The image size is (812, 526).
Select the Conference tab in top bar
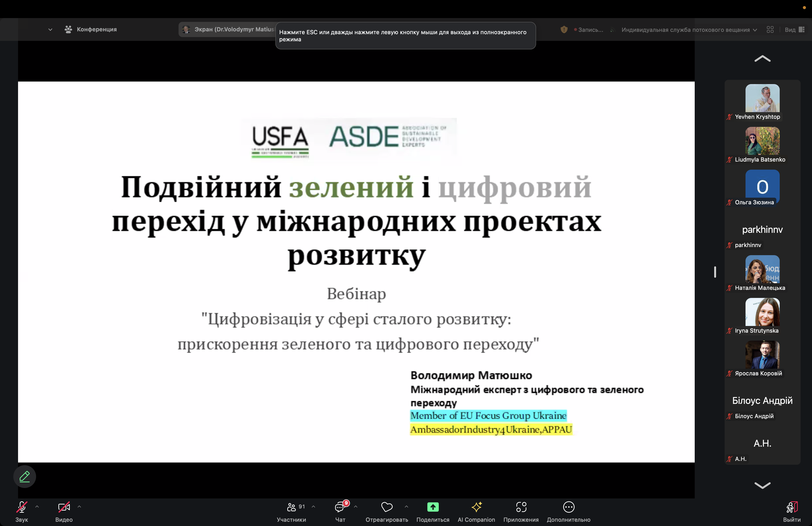coord(91,29)
